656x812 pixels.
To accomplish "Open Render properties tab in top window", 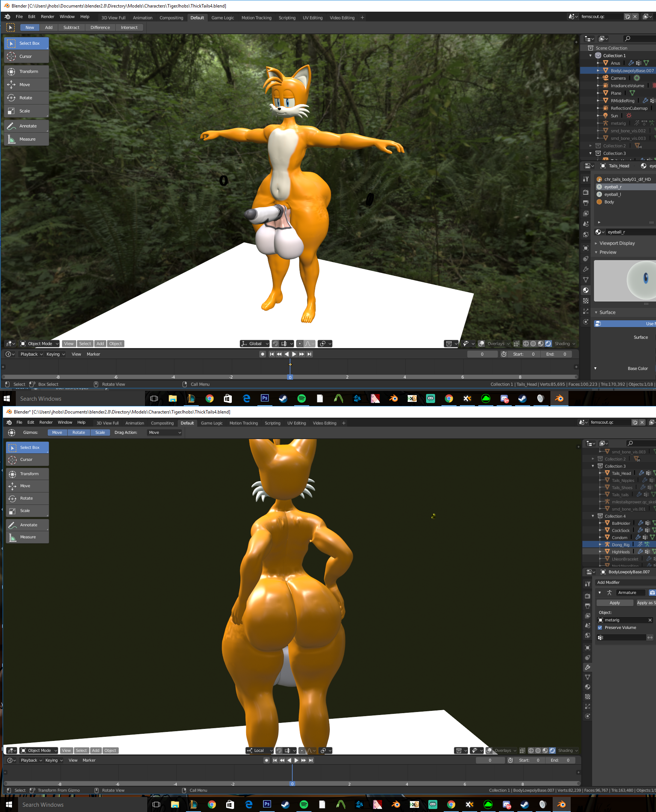I will [x=586, y=192].
